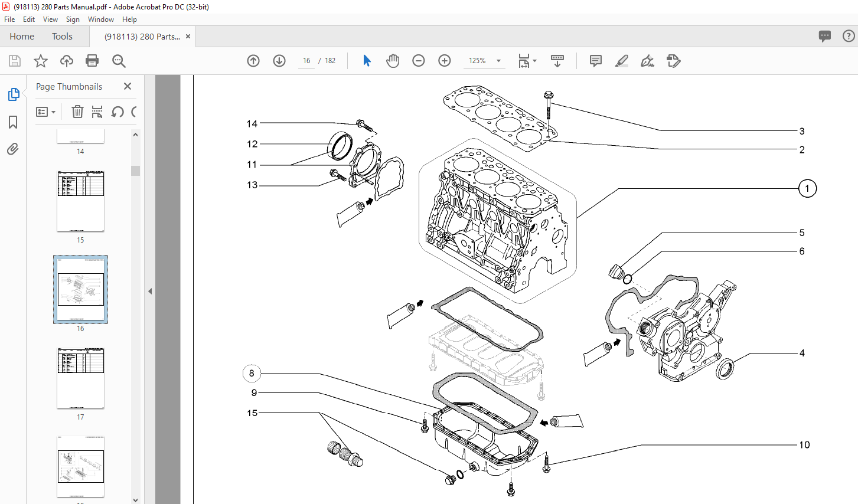Select the page 17 thumbnail
This screenshot has width=858, height=504.
[x=80, y=378]
